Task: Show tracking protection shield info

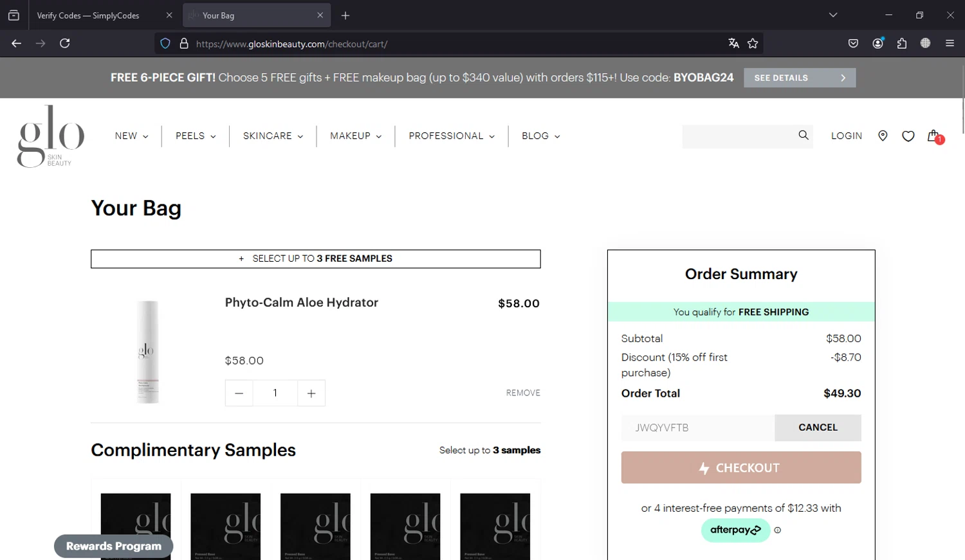Action: click(165, 44)
